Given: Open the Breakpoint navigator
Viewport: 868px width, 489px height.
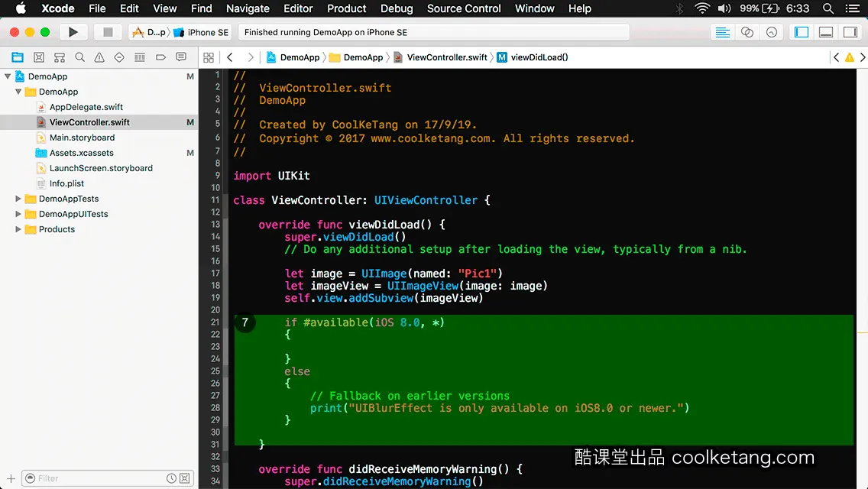Looking at the screenshot, I should pos(160,57).
